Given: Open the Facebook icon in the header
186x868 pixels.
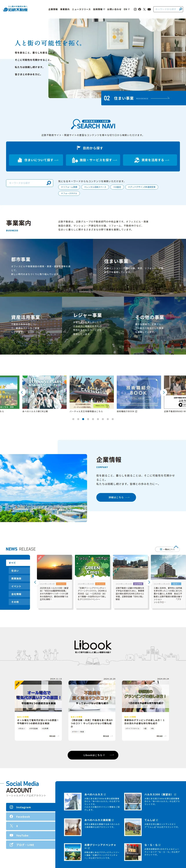Looking at the screenshot, I should (140, 9).
